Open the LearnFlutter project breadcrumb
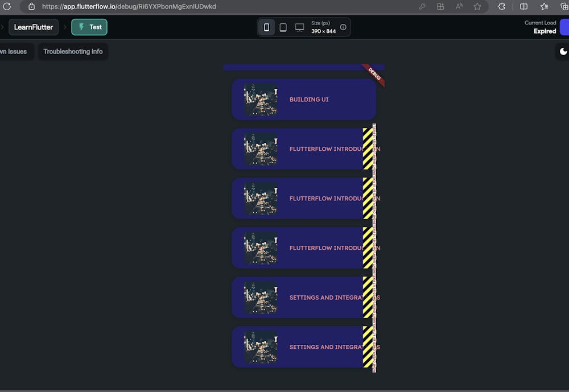The width and height of the screenshot is (569, 392). click(34, 27)
